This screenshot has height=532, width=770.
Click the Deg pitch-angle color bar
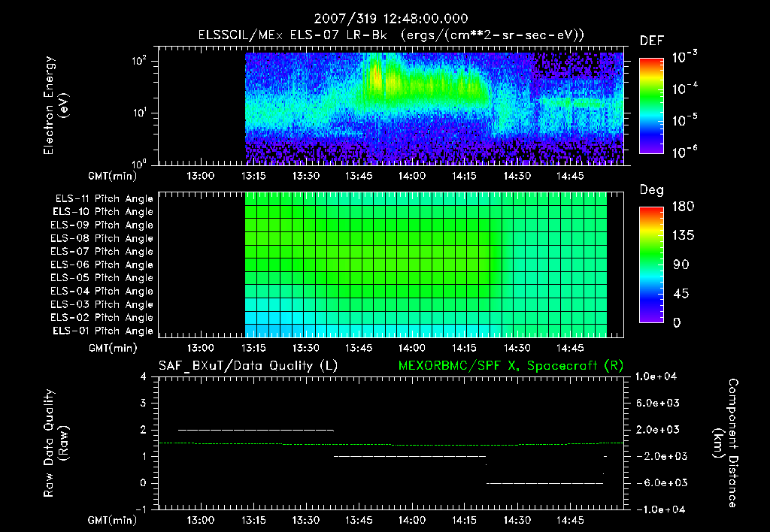click(x=651, y=264)
